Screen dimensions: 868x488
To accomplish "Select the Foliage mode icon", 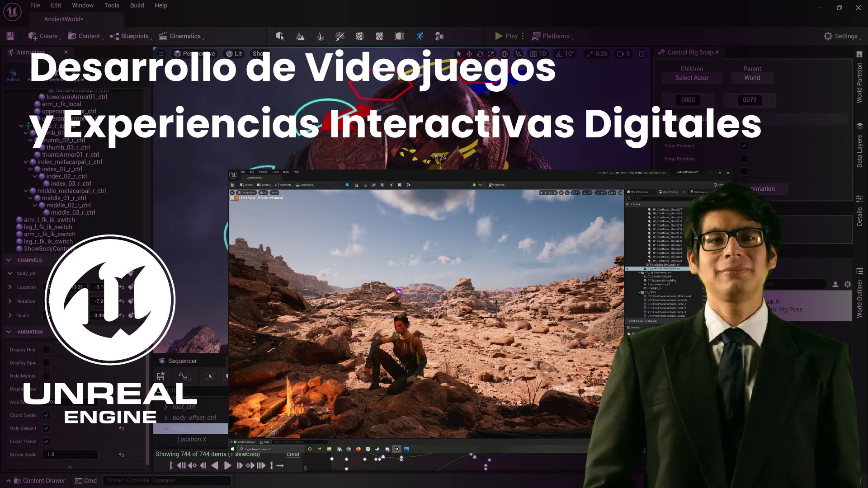I will pos(320,36).
